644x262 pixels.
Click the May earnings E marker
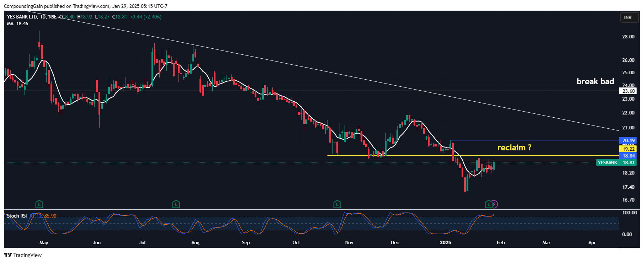pos(39,204)
